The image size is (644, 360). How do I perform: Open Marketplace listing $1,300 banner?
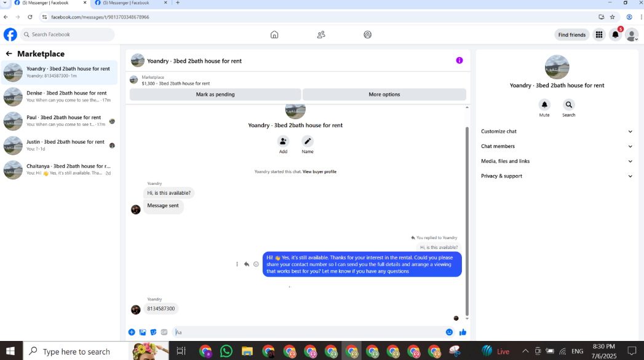tap(298, 80)
